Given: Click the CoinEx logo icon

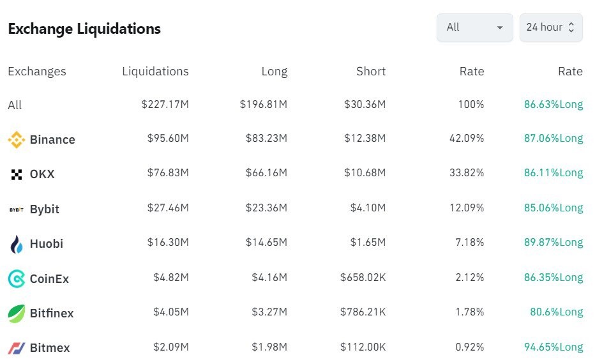Looking at the screenshot, I should click(16, 278).
